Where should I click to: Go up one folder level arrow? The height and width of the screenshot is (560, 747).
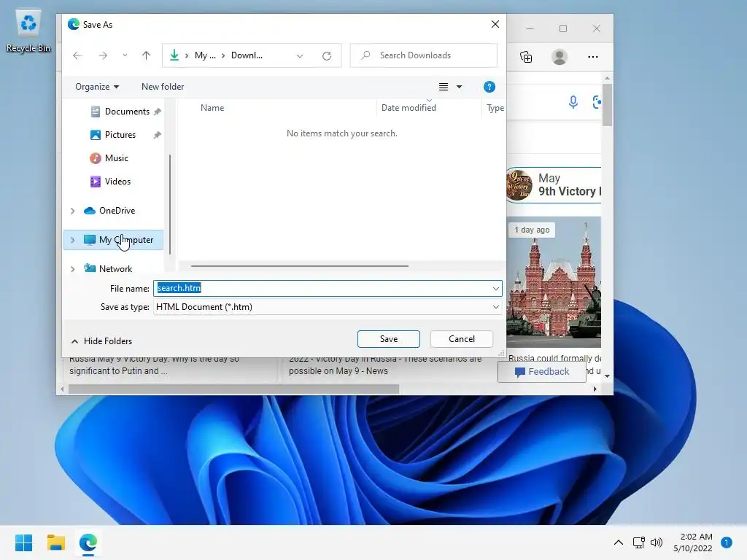pos(146,55)
